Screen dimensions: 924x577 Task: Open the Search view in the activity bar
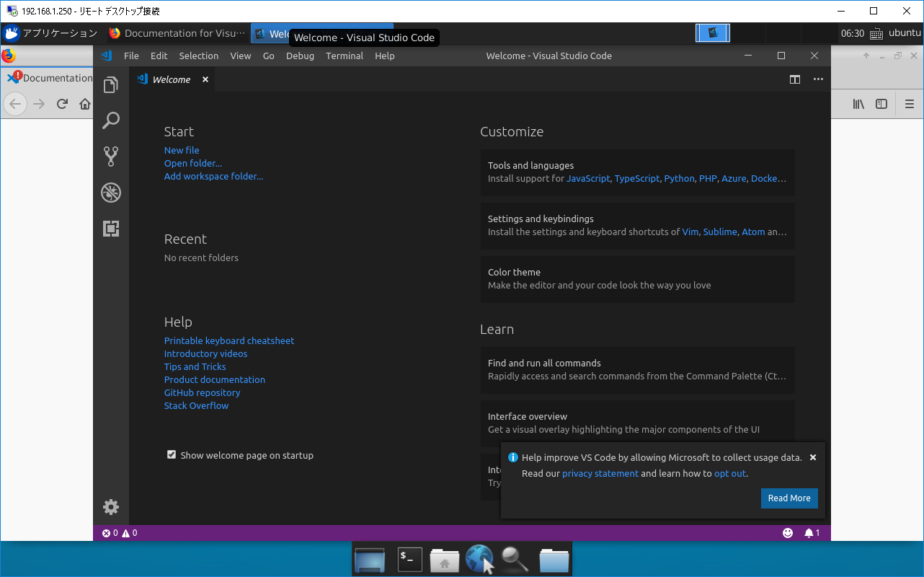pos(111,120)
